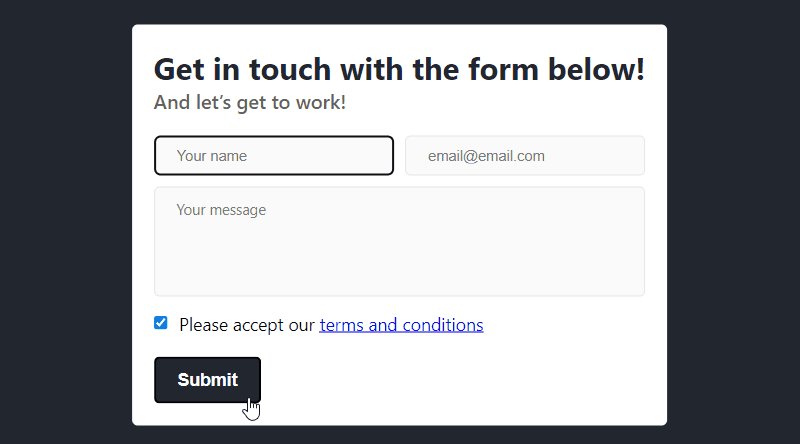Image resolution: width=800 pixels, height=444 pixels.
Task: Select the name field with the dark outline
Action: point(273,156)
